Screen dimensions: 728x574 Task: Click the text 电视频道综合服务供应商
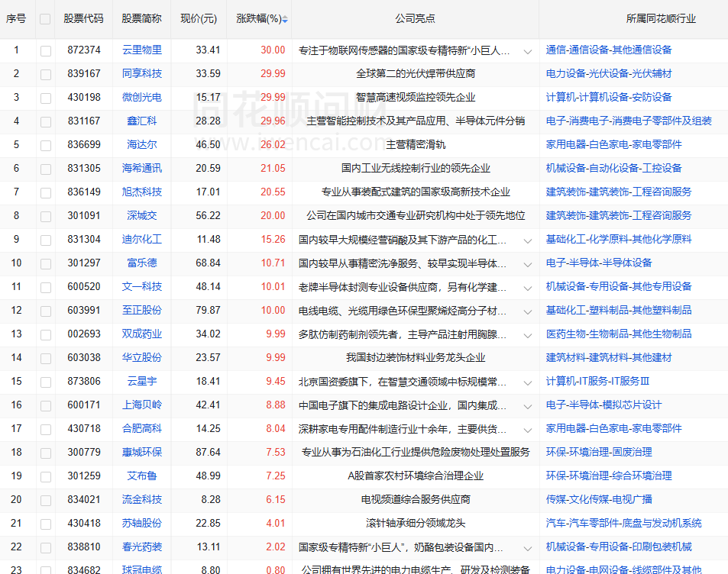click(416, 499)
